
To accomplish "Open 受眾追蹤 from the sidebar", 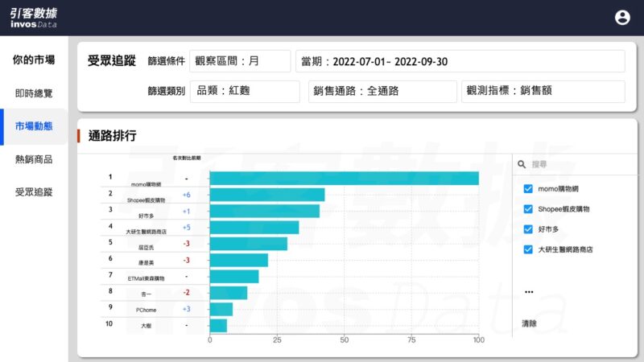I will tap(34, 192).
